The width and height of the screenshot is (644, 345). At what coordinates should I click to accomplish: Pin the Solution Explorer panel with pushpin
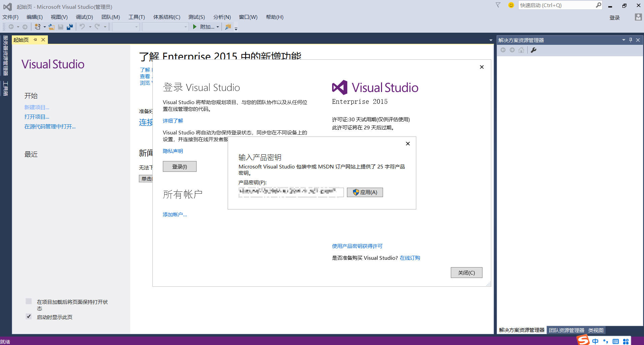(x=631, y=40)
